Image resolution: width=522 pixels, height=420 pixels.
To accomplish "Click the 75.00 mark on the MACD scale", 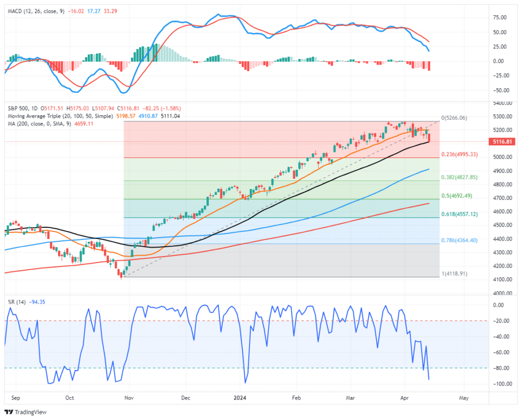I will (500, 18).
